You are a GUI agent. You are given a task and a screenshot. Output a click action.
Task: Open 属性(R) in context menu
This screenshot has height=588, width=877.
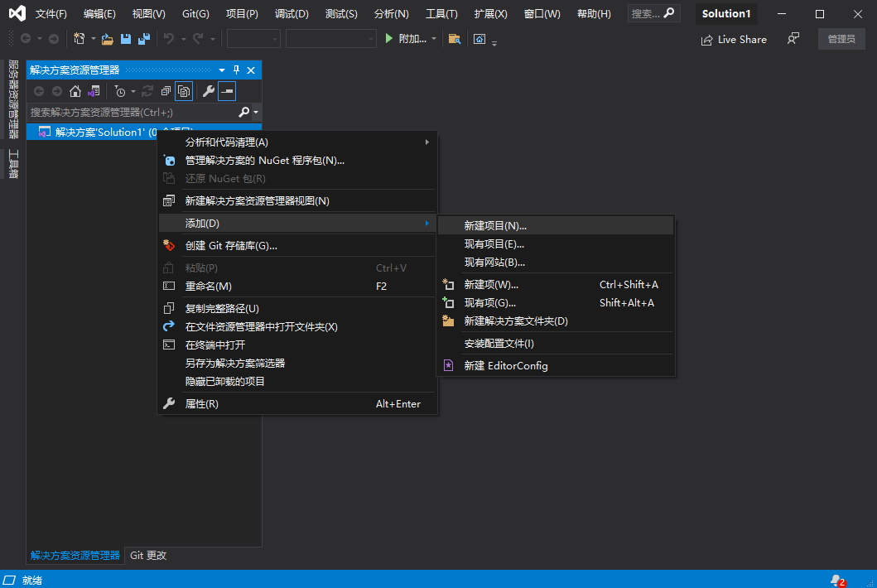tap(297, 404)
